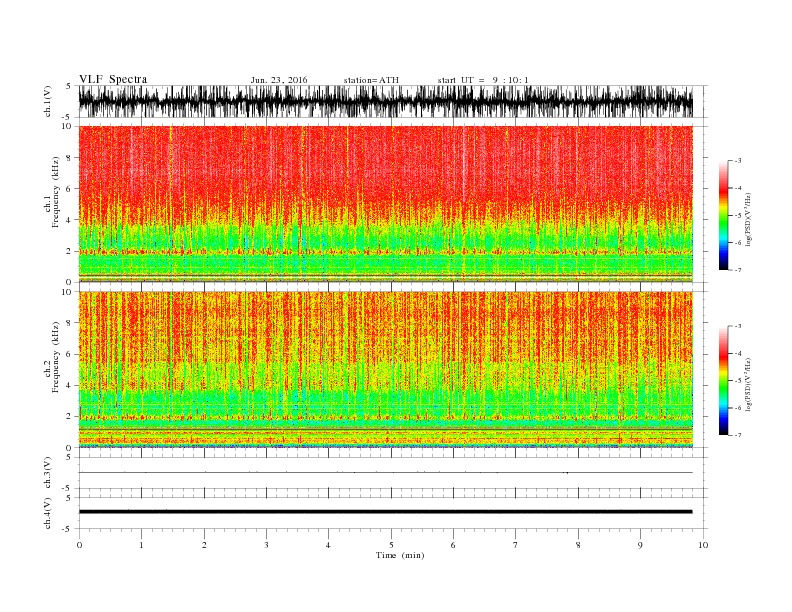Select the "Time (min)" axis label
792x612 pixels.
[x=400, y=555]
